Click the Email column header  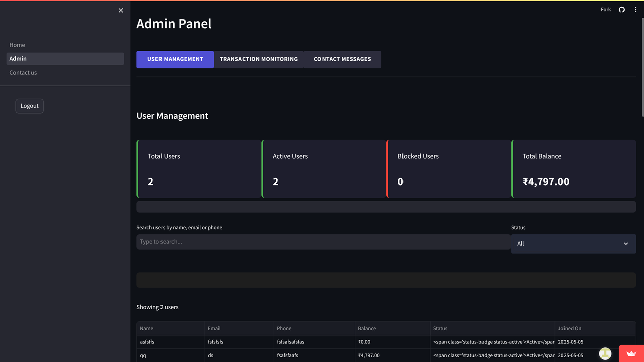pos(239,328)
